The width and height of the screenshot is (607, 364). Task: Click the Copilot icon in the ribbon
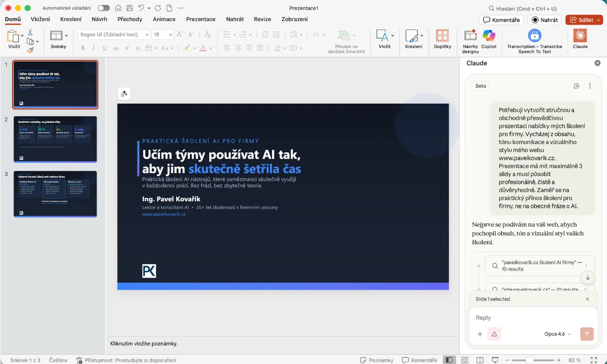tap(489, 38)
